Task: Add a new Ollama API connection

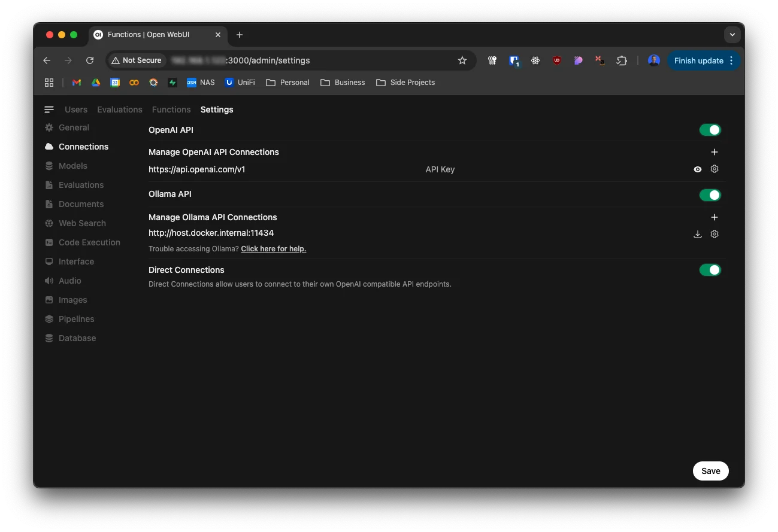Action: click(714, 217)
